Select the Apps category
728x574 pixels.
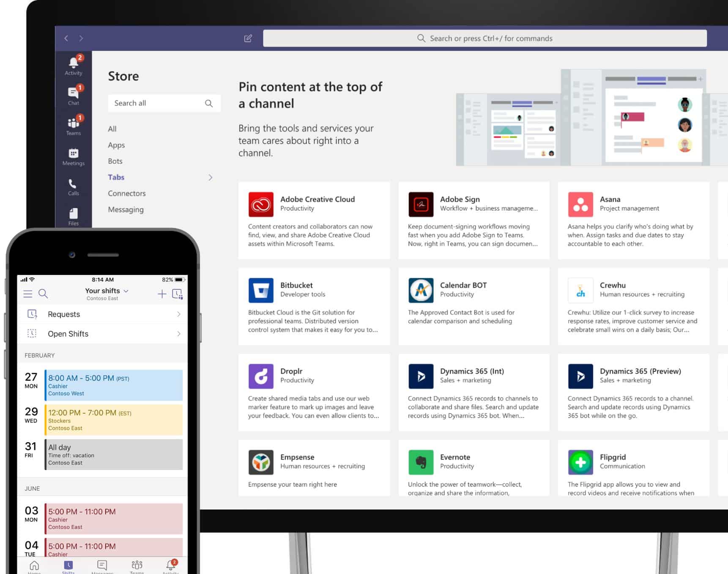(x=116, y=145)
